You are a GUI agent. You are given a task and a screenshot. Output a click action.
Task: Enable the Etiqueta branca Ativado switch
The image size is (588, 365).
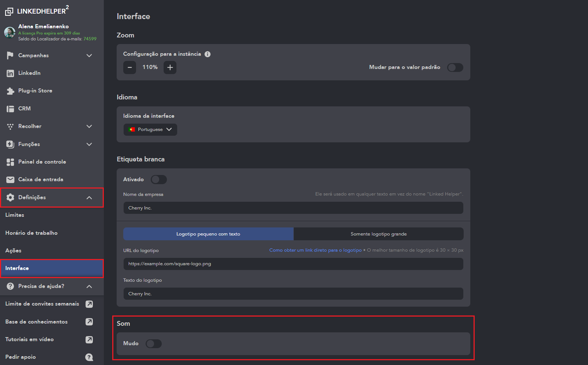[x=159, y=179]
